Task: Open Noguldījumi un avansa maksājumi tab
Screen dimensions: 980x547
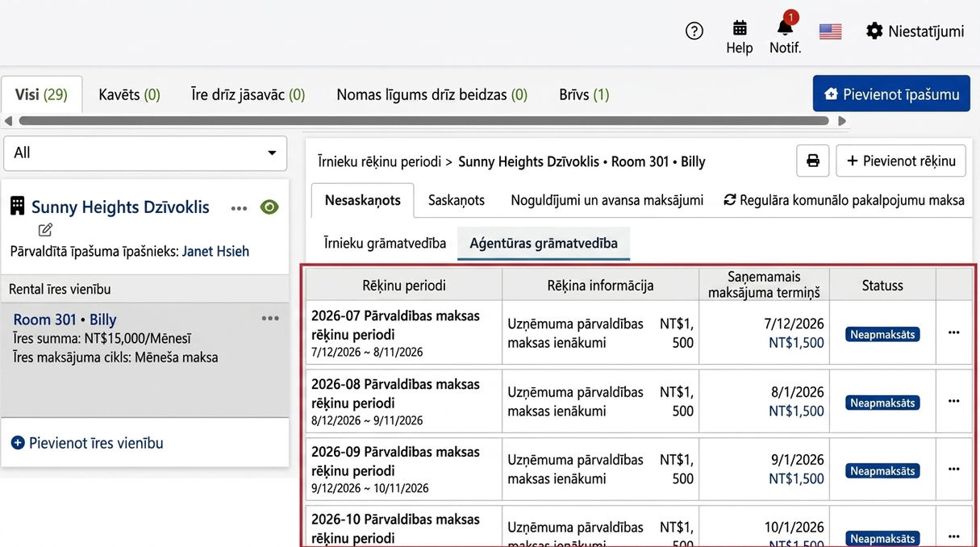Action: (607, 200)
